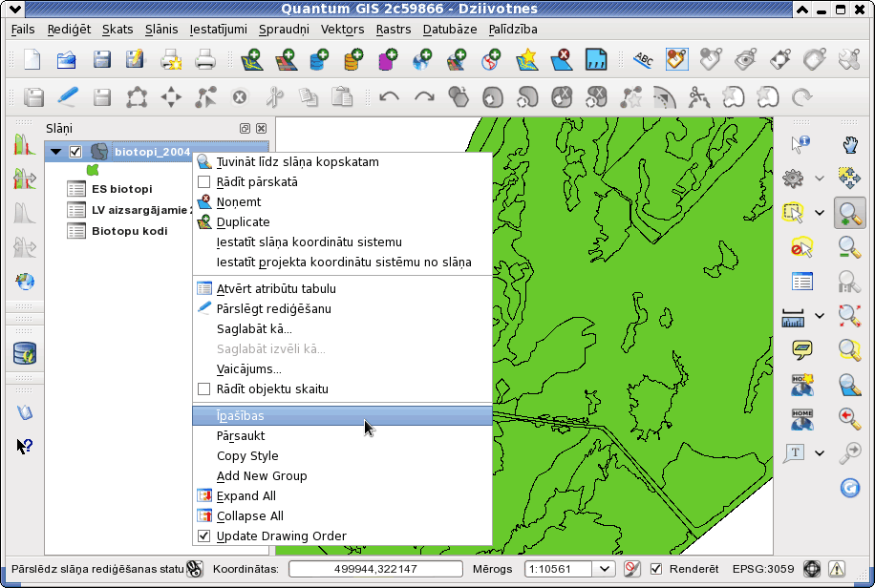
Task: Click the Koordinātas input field
Action: [x=375, y=569]
